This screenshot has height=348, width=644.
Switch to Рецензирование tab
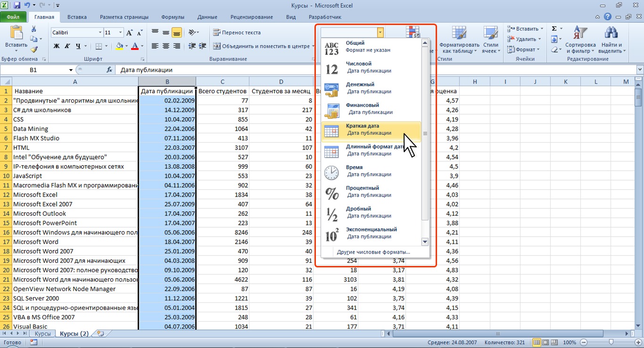click(252, 17)
